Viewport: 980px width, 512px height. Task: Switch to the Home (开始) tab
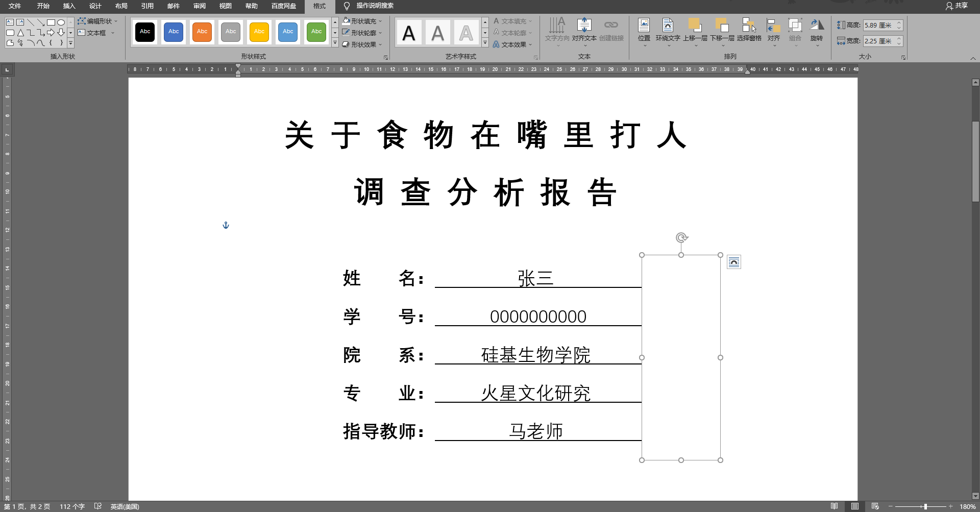43,6
